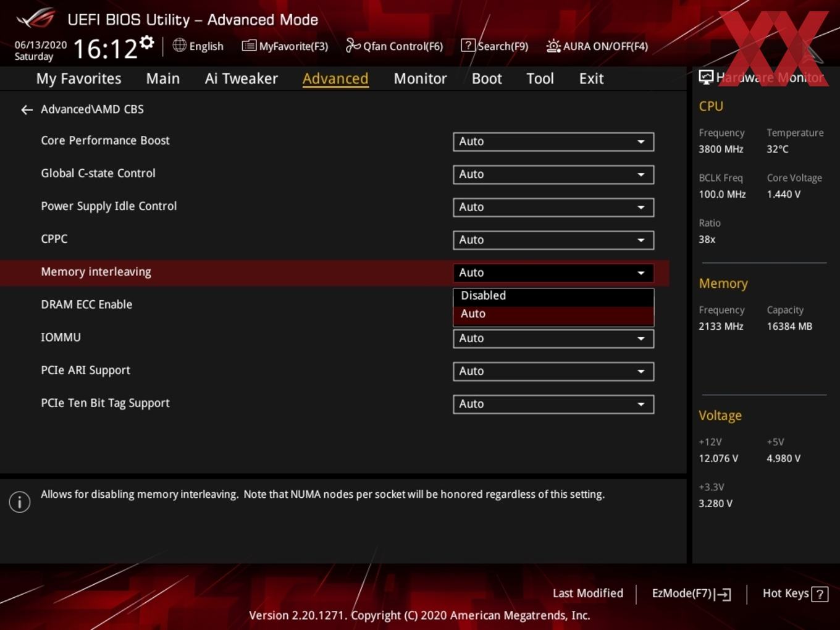This screenshot has width=840, height=630.
Task: Open the CPPC dropdown
Action: coord(553,240)
